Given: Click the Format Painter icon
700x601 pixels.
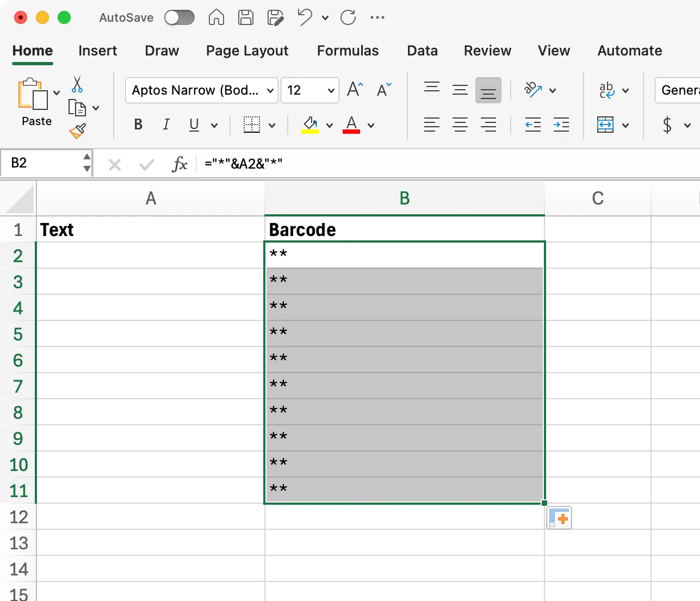Looking at the screenshot, I should coord(77,131).
